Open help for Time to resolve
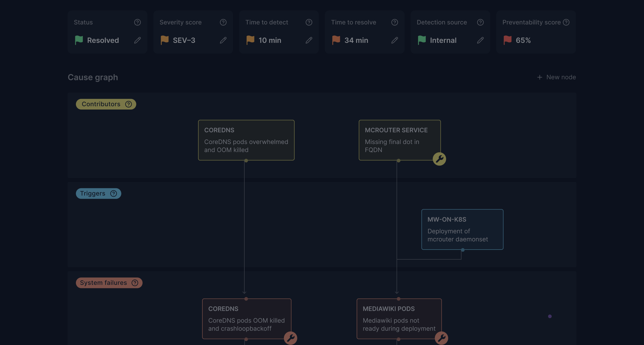The height and width of the screenshot is (345, 644). pos(394,22)
